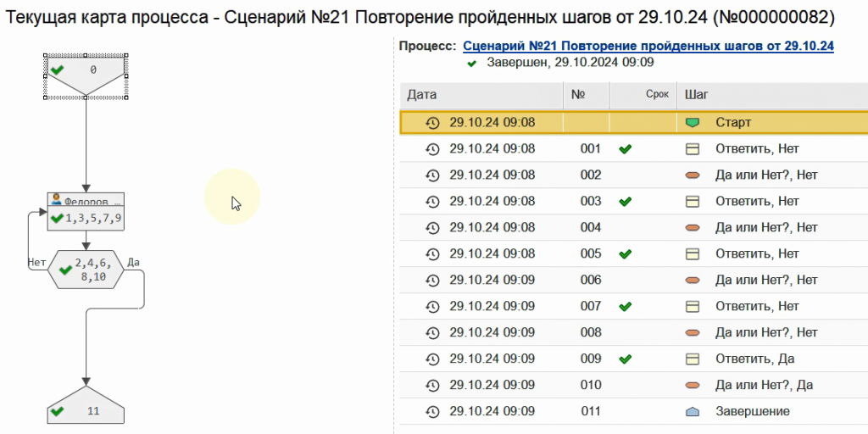The width and height of the screenshot is (868, 434).
Task: Click the green Start flag icon
Action: (x=693, y=123)
